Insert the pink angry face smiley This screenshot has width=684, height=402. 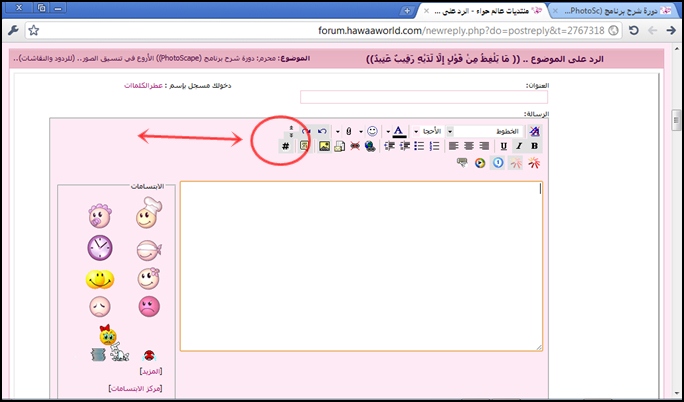(147, 307)
